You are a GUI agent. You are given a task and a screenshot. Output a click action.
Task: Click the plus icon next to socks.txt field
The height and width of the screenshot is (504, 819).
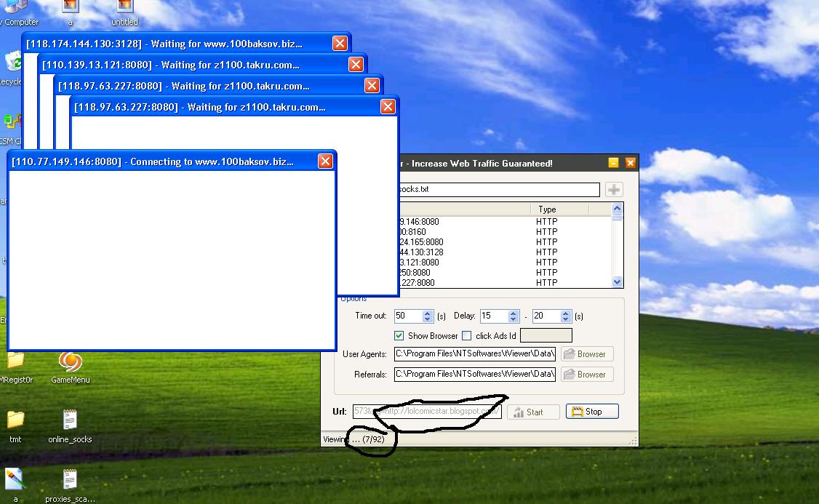click(614, 189)
